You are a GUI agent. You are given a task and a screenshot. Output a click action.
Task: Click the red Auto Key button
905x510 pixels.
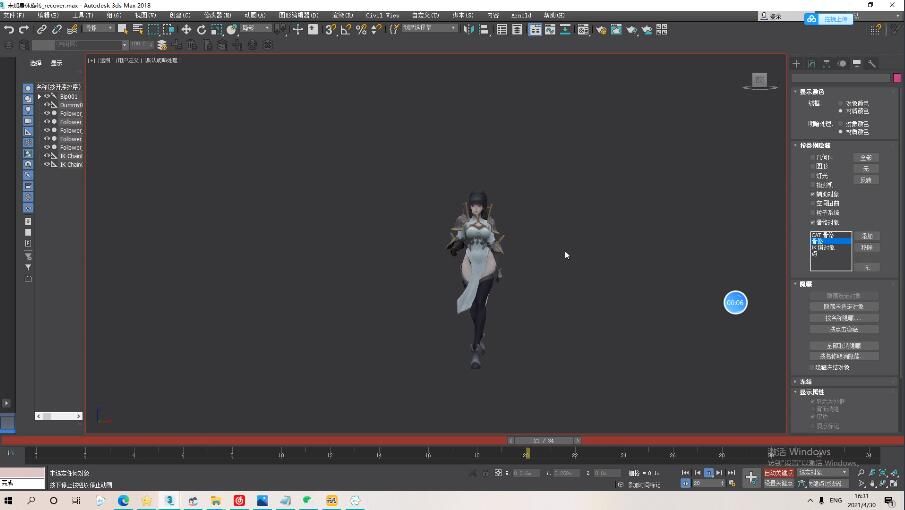click(x=779, y=472)
